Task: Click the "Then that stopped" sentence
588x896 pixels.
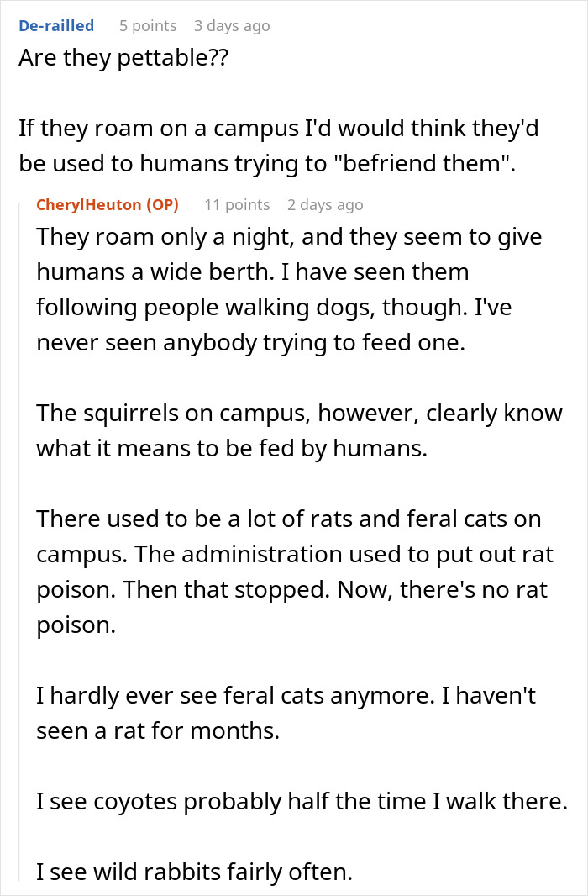Action: point(226,590)
